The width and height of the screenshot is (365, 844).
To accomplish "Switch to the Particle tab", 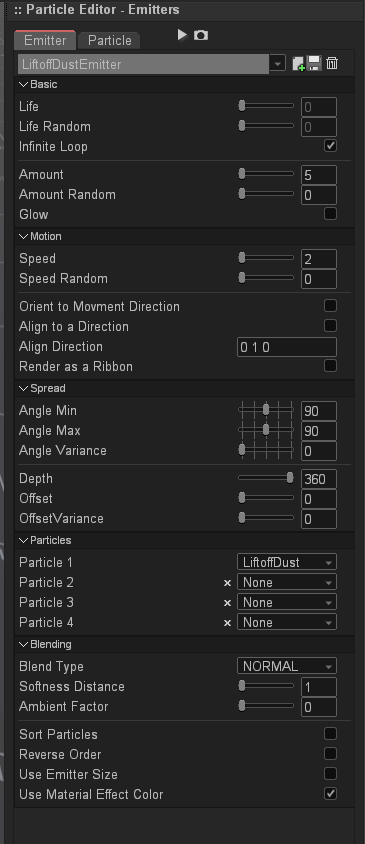I will [x=109, y=40].
